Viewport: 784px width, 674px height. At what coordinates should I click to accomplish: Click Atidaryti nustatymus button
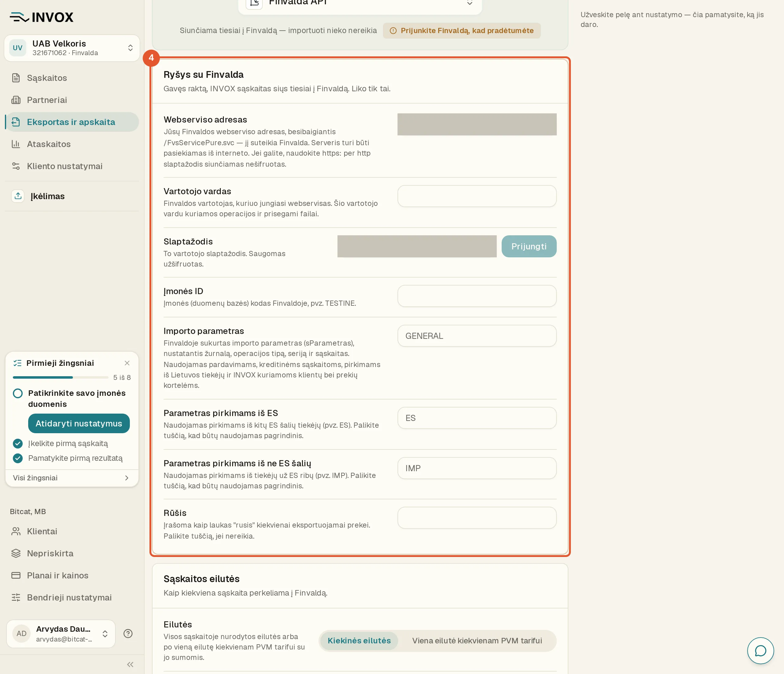coord(79,423)
